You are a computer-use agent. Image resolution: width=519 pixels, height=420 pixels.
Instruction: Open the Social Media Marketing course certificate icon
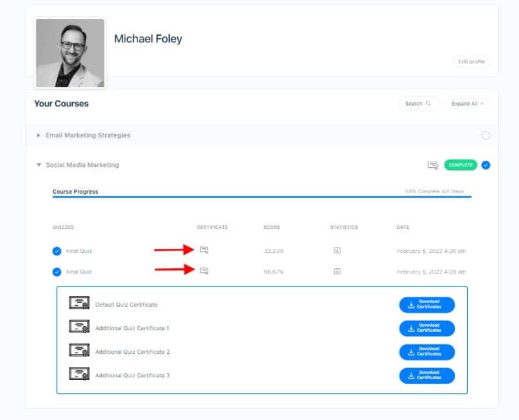[433, 165]
